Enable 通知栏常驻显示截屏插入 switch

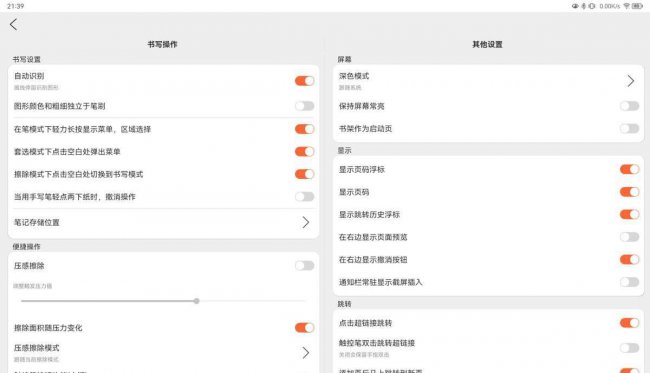tap(630, 282)
